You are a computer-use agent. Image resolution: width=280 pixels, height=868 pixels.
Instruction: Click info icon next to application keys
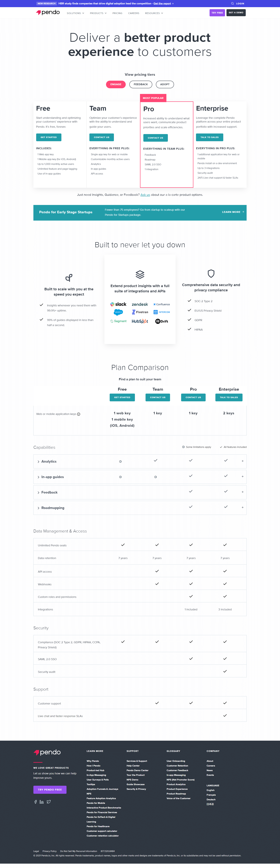pos(78,414)
